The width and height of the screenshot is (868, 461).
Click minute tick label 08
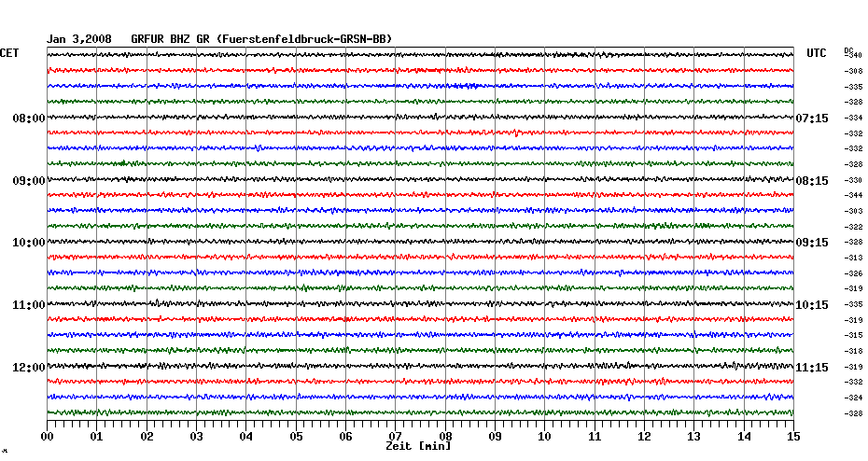(x=445, y=436)
